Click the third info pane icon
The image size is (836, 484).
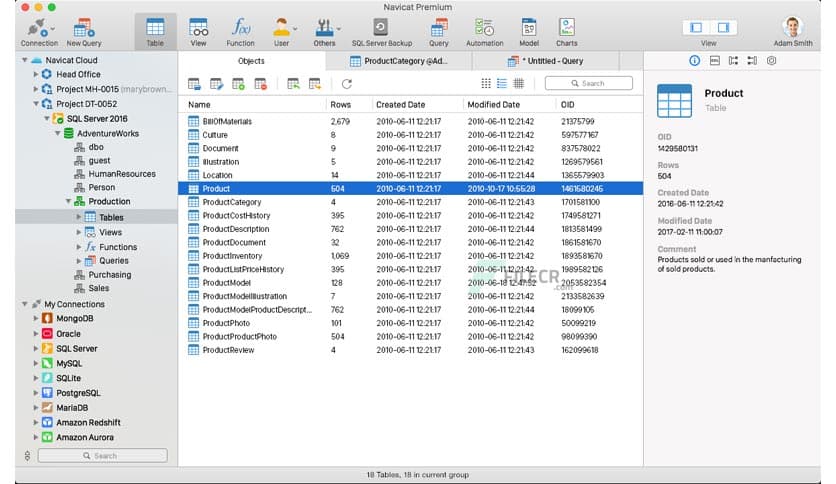[734, 61]
